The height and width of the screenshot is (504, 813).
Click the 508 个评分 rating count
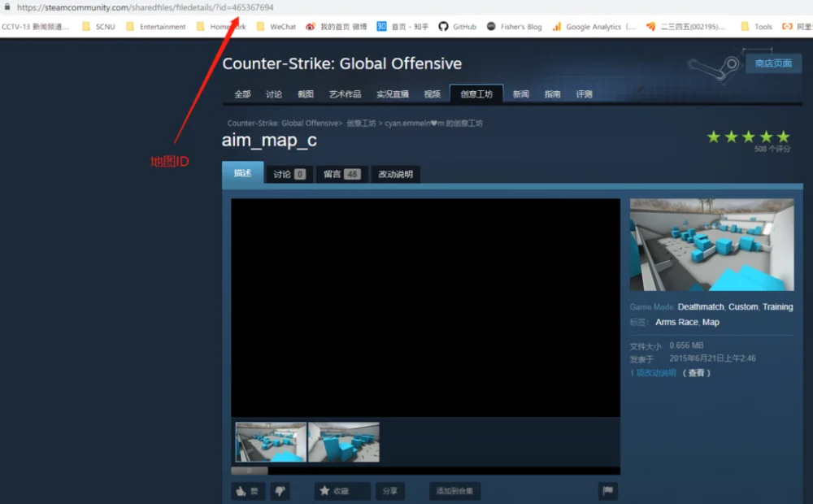(x=772, y=149)
